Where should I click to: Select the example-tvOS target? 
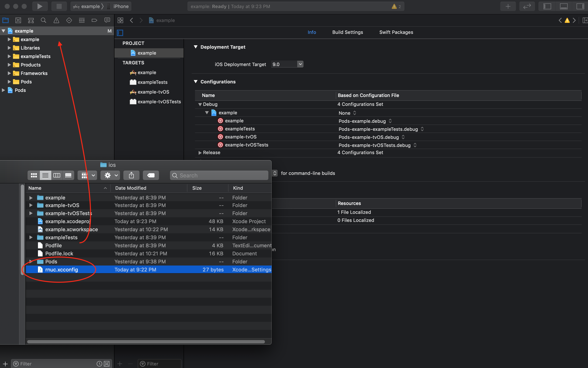click(153, 92)
